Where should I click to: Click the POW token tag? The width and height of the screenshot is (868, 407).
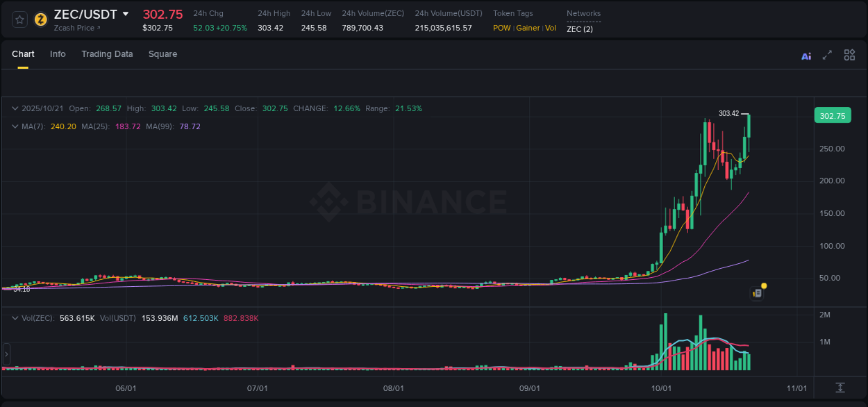point(501,28)
